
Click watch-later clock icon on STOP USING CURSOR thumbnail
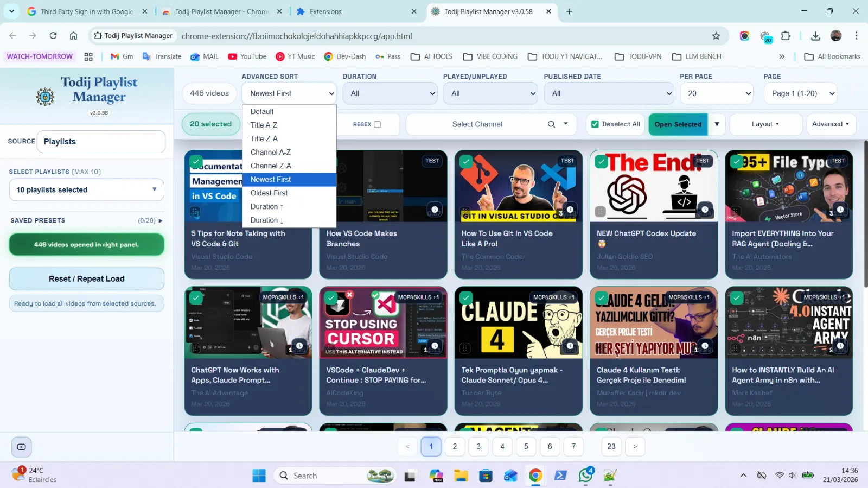(x=435, y=346)
